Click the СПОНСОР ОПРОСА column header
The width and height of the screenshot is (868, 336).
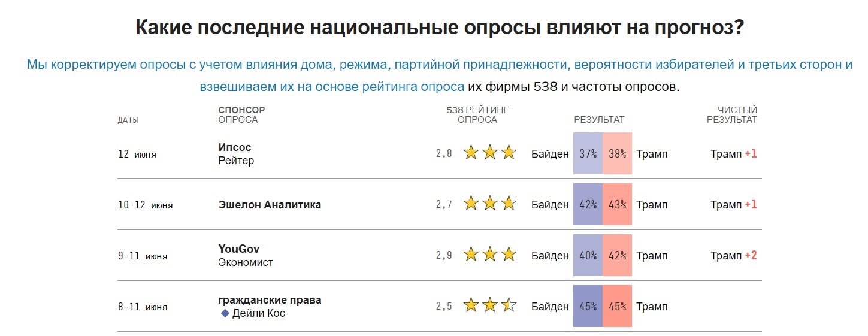241,115
